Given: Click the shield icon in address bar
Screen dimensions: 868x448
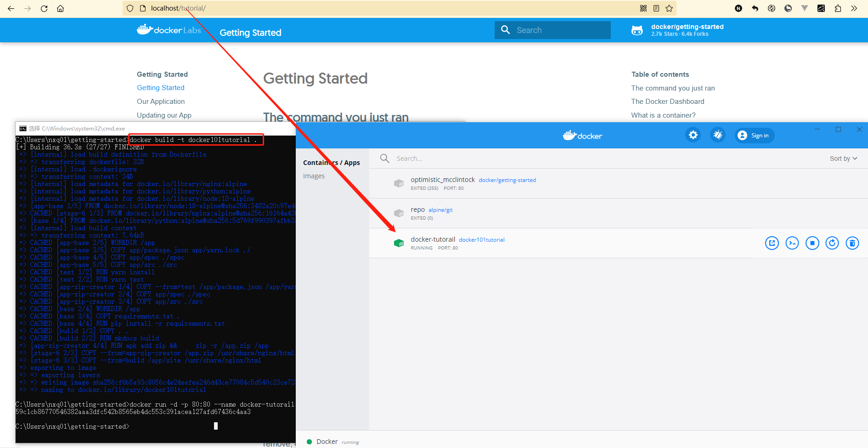Looking at the screenshot, I should [130, 8].
